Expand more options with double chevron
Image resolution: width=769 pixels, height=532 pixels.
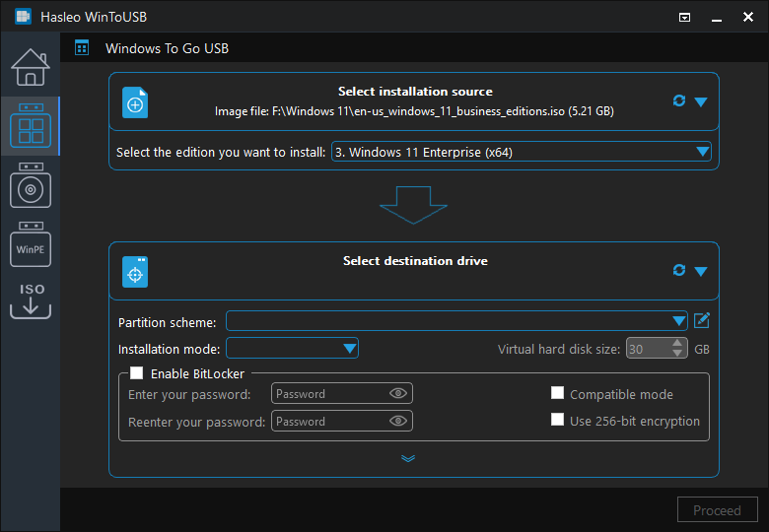click(x=408, y=458)
